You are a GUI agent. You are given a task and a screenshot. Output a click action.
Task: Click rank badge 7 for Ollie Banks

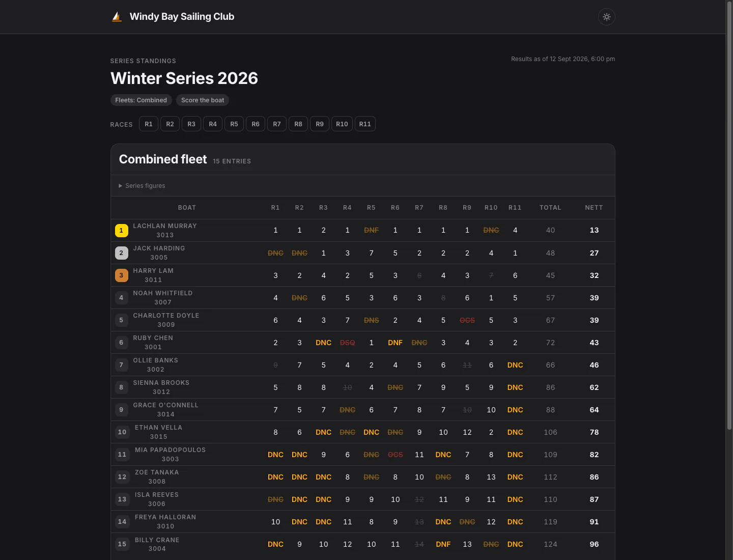tap(121, 365)
